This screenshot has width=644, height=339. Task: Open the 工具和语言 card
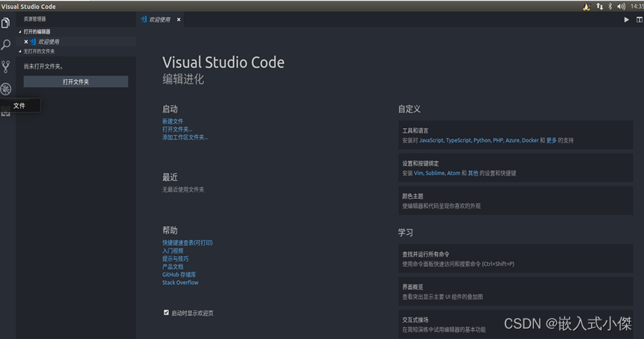(515, 135)
